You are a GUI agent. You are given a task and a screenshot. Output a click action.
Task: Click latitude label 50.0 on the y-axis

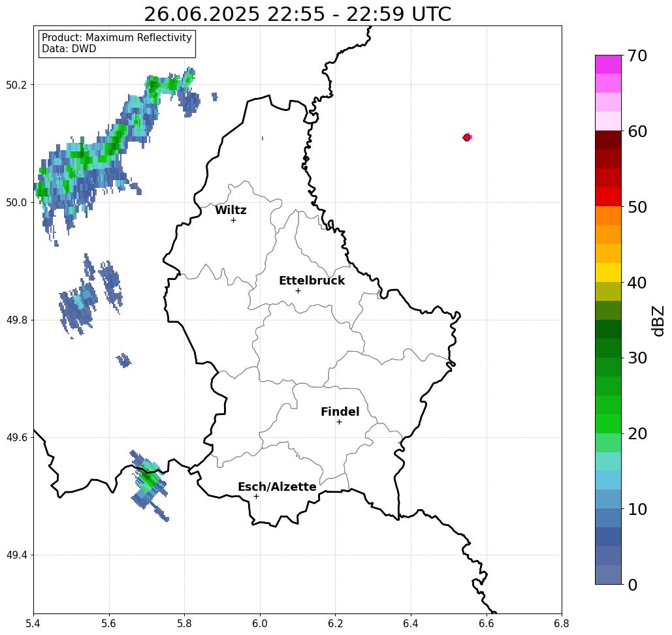point(16,202)
